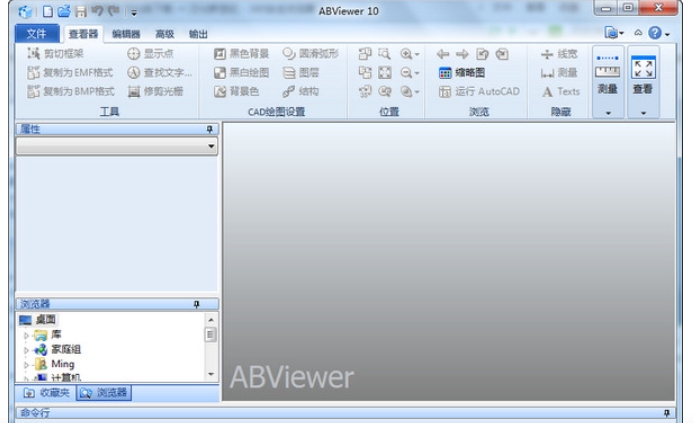Switch to the 编辑器 editor tab
Image resolution: width=694 pixels, height=423 pixels.
pos(126,34)
